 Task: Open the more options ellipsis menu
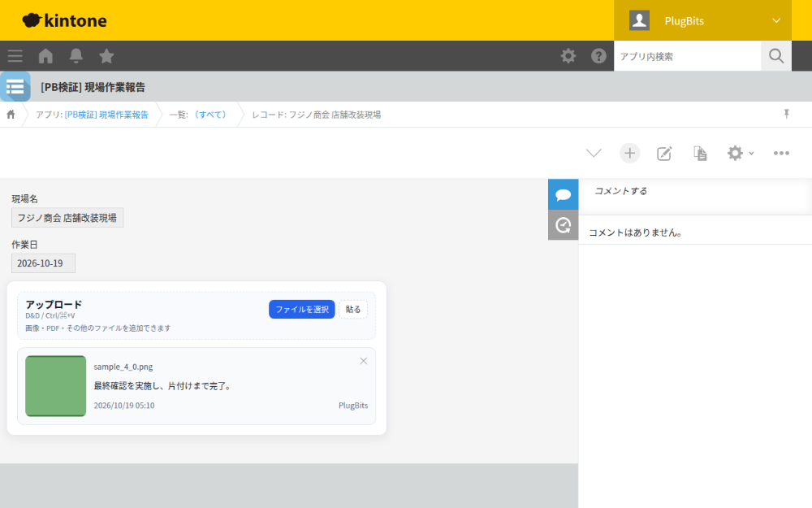point(781,153)
